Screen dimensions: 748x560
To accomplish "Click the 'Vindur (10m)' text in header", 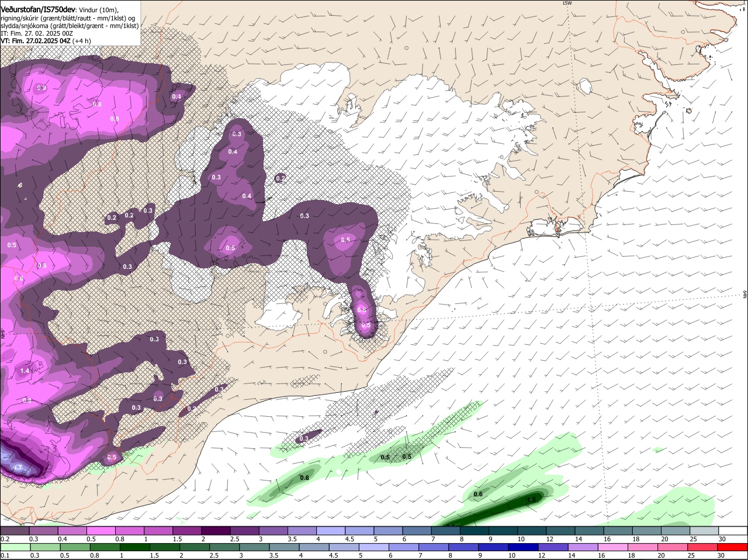I will point(98,11).
